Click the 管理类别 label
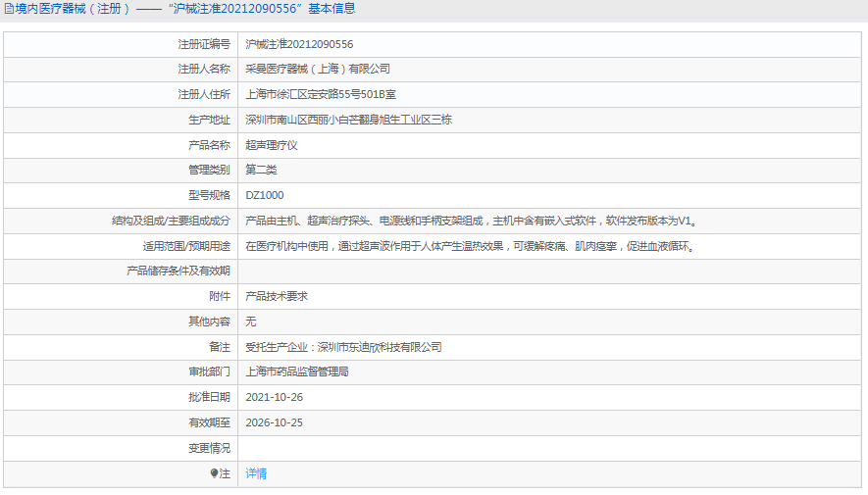 pos(209,170)
